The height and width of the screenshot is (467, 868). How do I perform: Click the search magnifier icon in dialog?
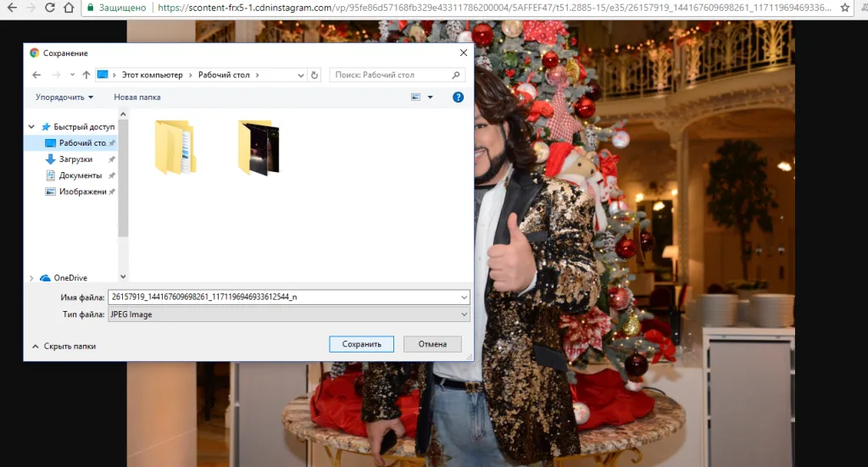pos(455,75)
